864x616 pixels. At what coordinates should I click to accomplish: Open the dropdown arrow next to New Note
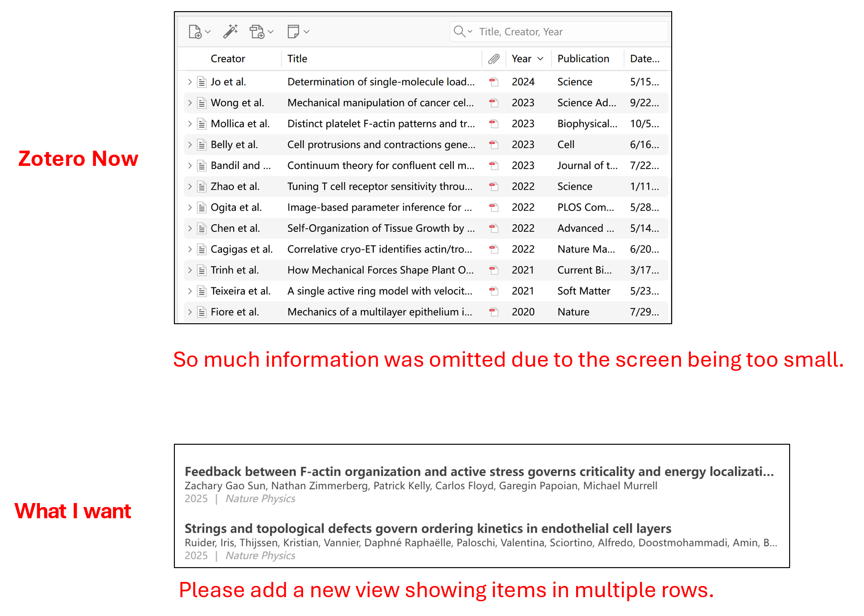coord(307,32)
